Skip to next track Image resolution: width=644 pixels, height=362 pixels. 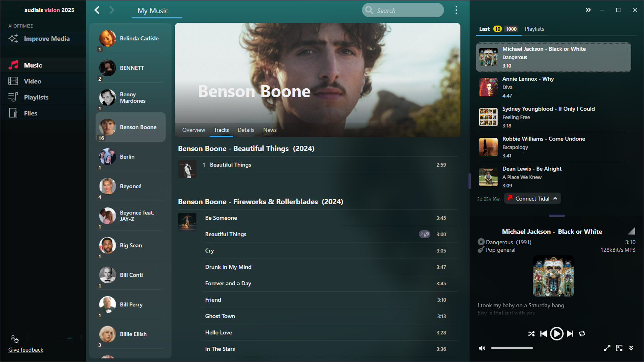click(x=570, y=334)
